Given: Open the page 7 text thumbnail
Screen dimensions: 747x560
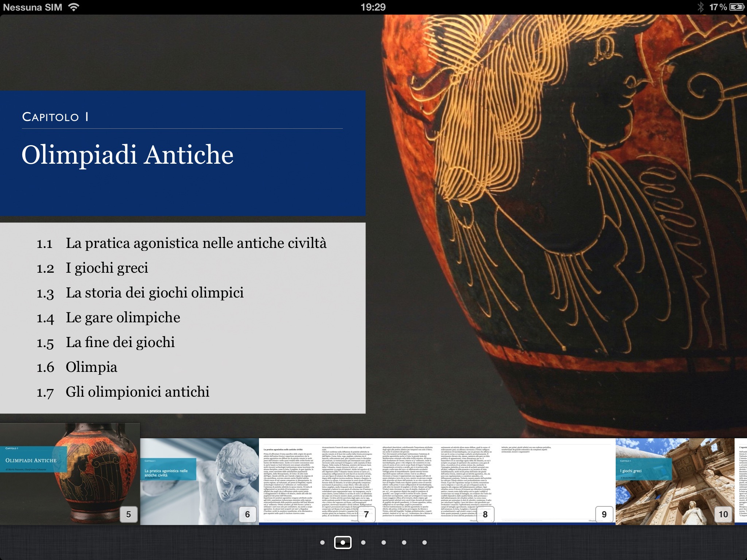Looking at the screenshot, I should pos(318,482).
